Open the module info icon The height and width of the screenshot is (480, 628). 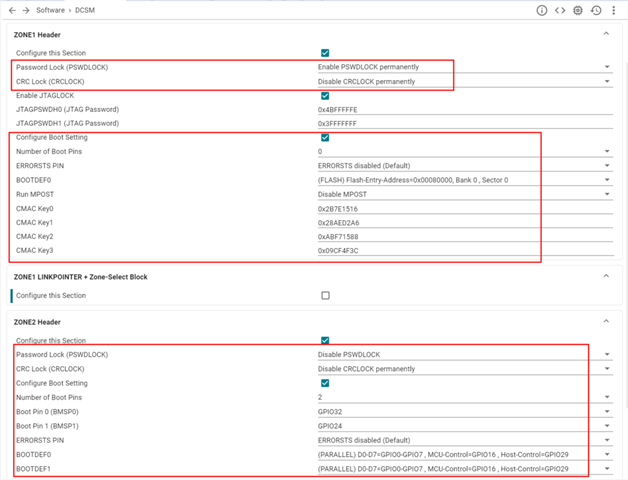coord(542,10)
